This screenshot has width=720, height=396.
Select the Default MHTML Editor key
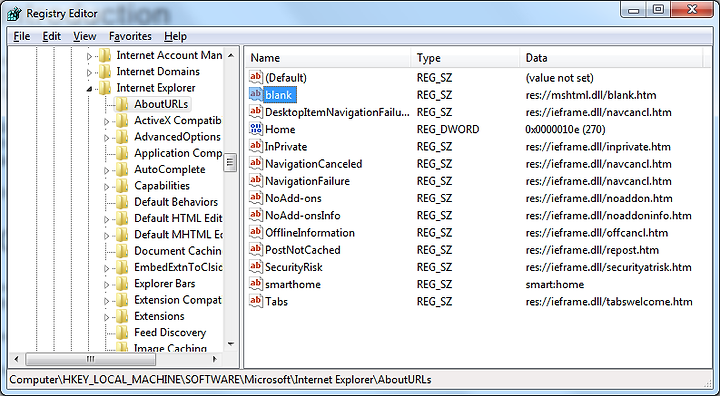(178, 235)
